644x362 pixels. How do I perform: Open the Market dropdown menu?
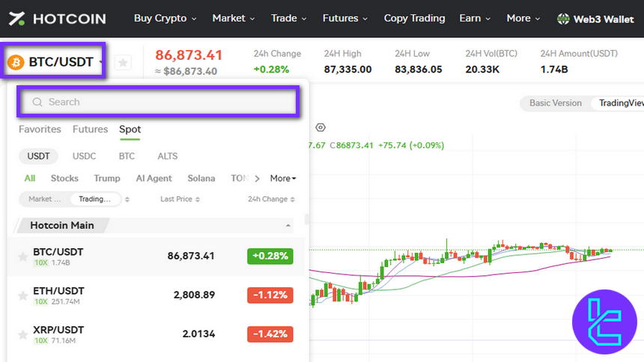[x=234, y=19]
